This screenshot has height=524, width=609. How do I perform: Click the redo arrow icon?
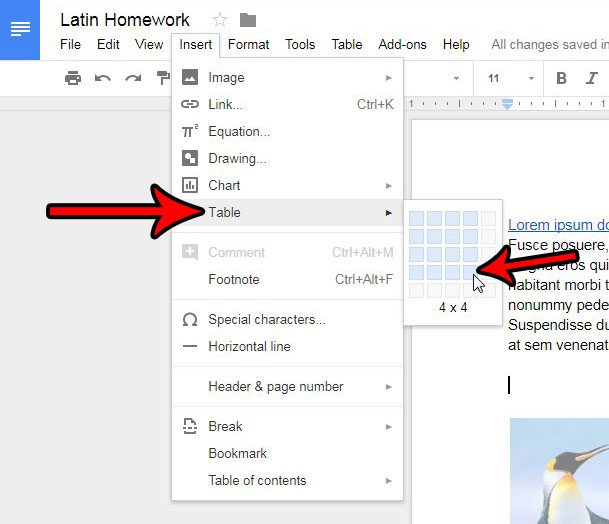132,78
